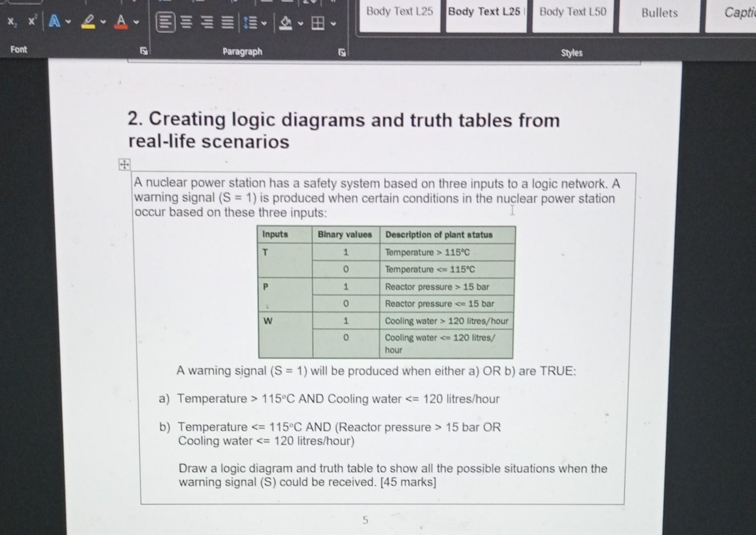Open the Font dialog box launcher
Screen dimensions: 756x535
point(143,50)
